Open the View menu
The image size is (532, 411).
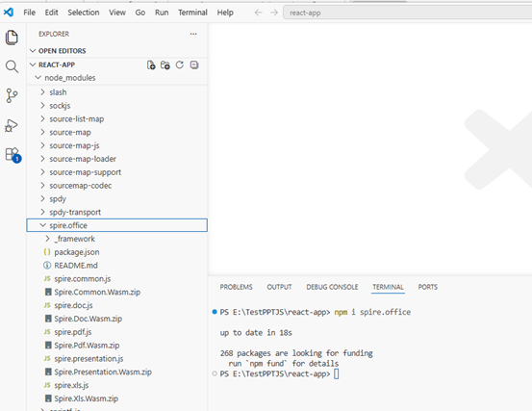117,13
